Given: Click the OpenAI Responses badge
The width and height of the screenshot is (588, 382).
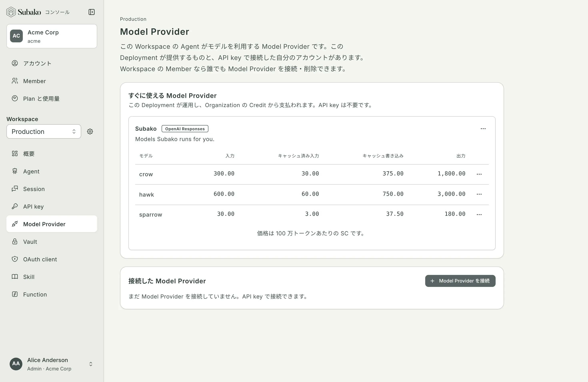Looking at the screenshot, I should pos(185,129).
